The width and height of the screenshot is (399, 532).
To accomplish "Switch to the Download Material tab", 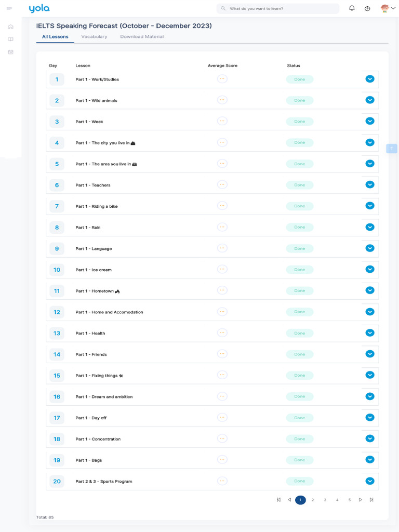I will coord(142,37).
